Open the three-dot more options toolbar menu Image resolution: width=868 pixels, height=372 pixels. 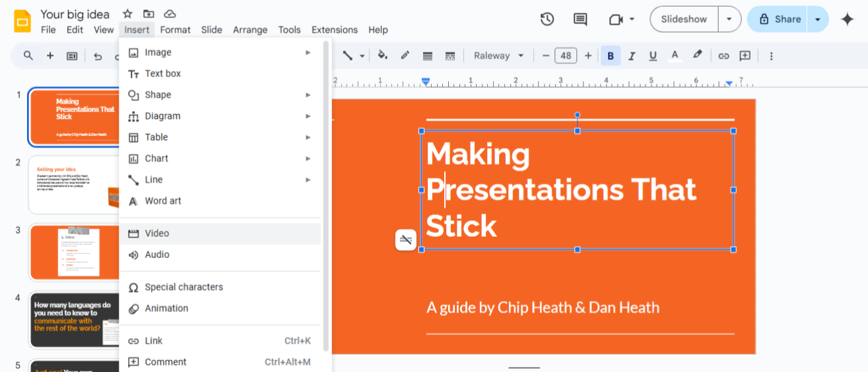(771, 56)
